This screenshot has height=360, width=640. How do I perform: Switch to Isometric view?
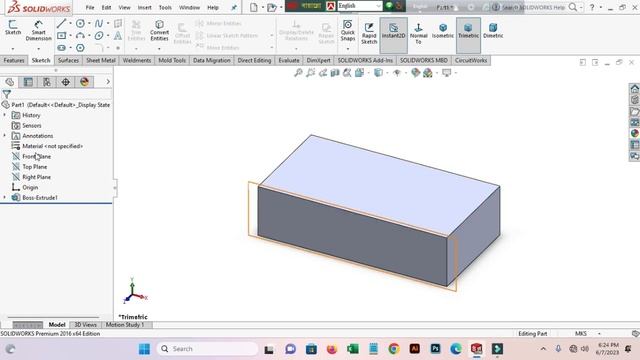click(x=443, y=31)
